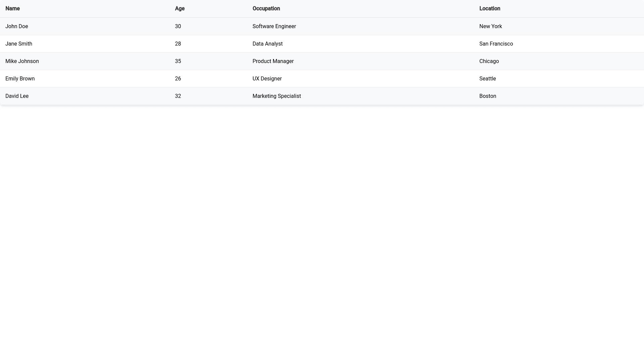Image resolution: width=644 pixels, height=362 pixels.
Task: Select the Mike Johnson name cell
Action: 22,61
